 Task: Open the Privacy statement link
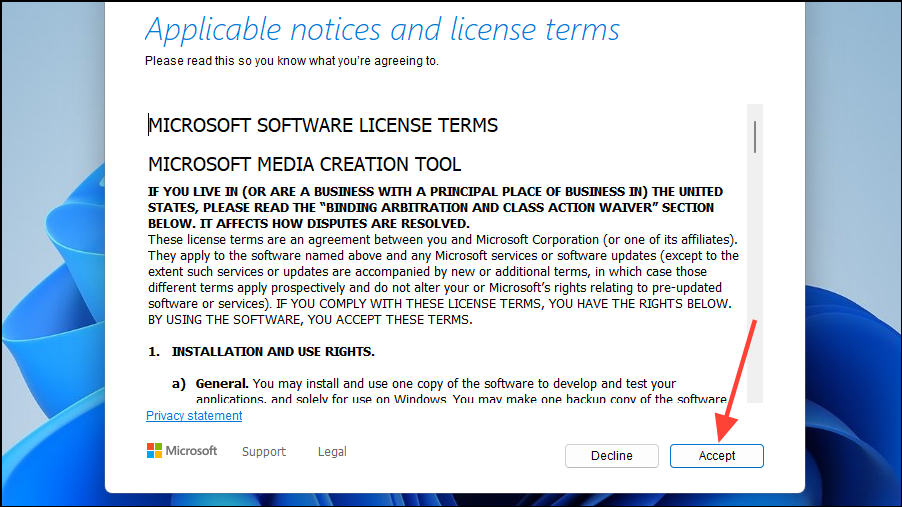(x=194, y=415)
